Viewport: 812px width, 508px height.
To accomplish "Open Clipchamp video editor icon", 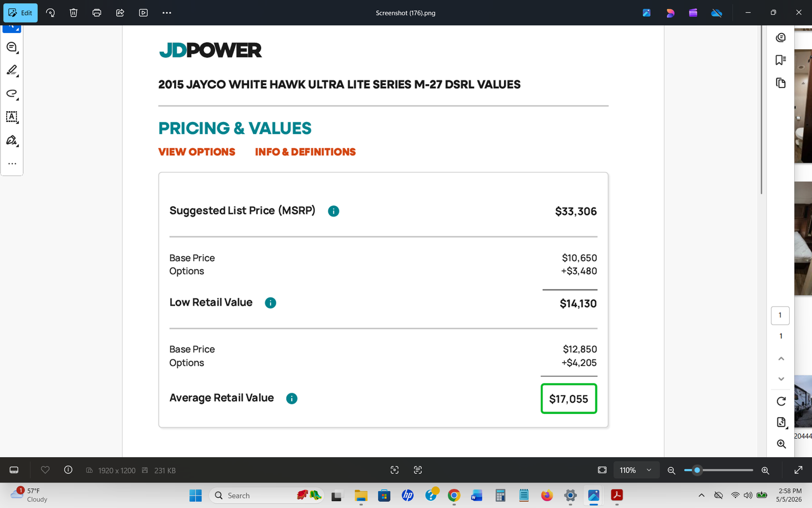I will point(693,13).
